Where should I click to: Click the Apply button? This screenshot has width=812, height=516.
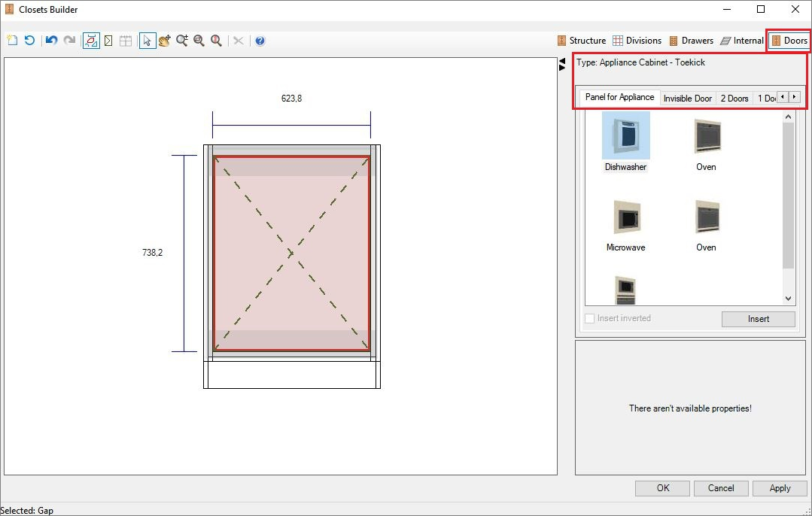(780, 488)
